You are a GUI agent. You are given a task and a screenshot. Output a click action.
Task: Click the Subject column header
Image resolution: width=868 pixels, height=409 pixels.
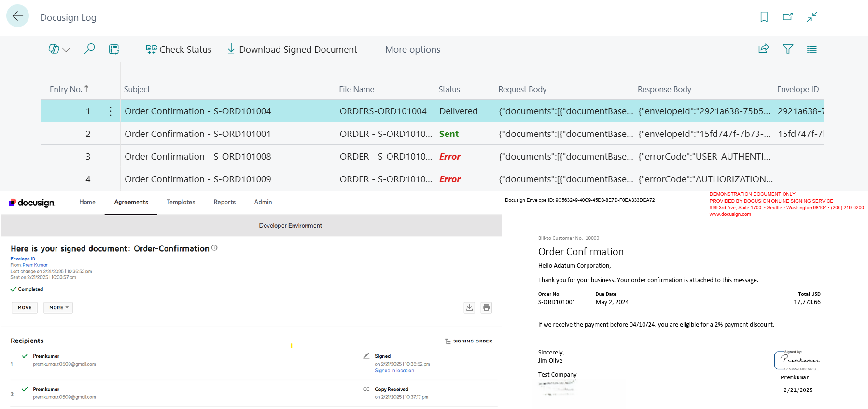coord(137,89)
